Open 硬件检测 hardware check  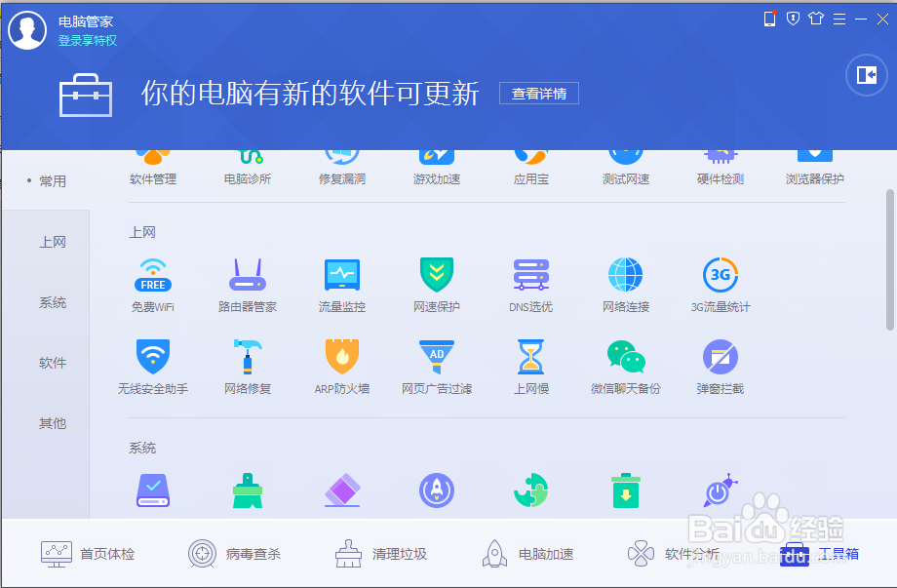721,168
